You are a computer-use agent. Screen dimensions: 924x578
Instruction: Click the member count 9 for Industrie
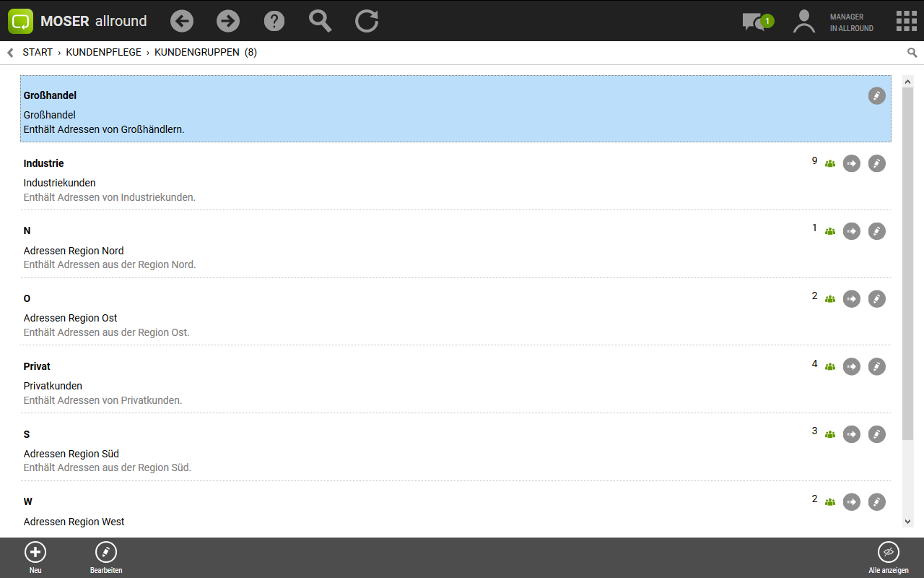click(x=815, y=160)
